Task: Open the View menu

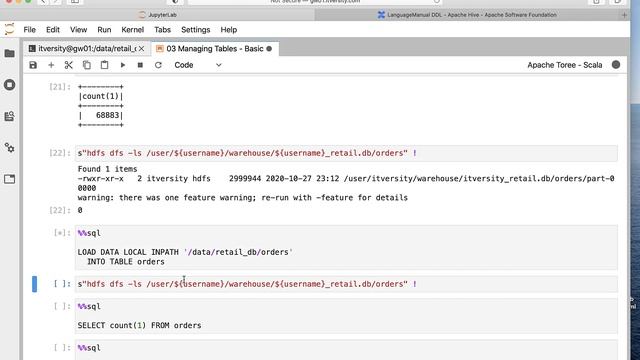Action: (78, 30)
